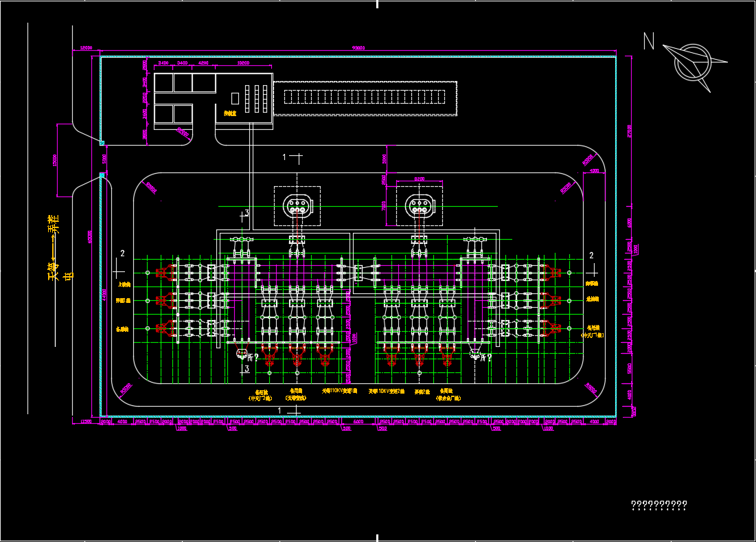This screenshot has width=756, height=542.
Task: Click the letter N beside the compass
Action: 649,41
